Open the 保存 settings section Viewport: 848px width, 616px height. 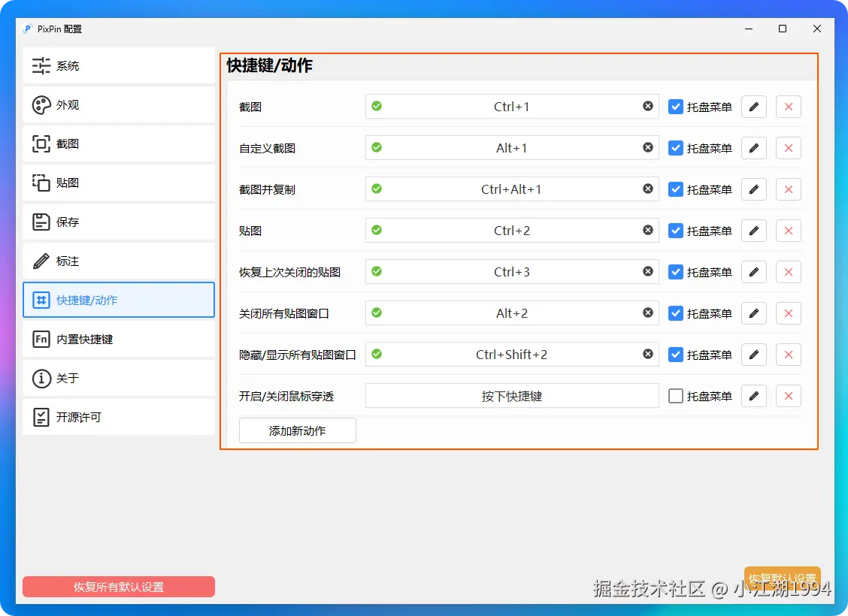(x=119, y=222)
